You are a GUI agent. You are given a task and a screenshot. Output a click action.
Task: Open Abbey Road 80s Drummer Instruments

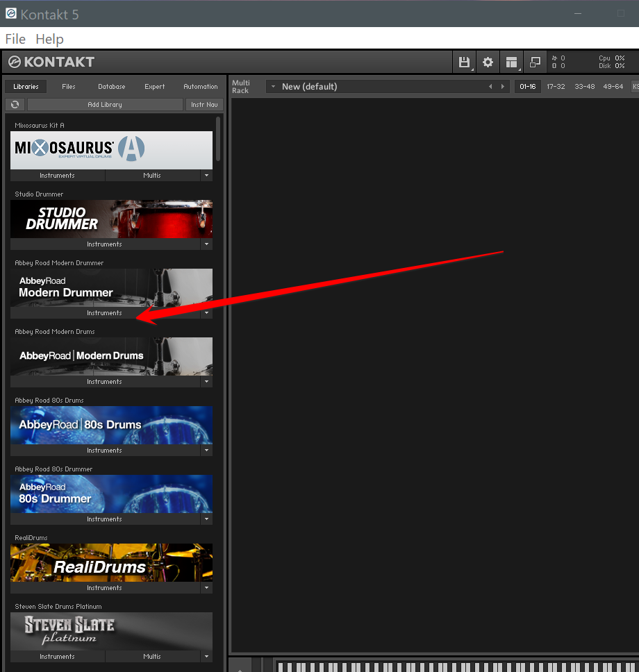[x=105, y=519]
